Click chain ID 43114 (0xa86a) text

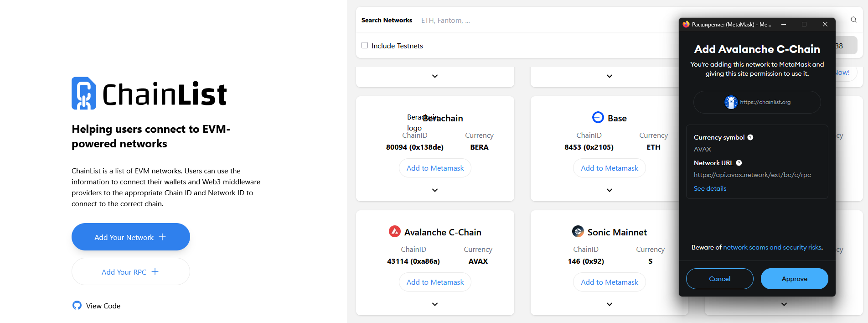[x=413, y=261]
